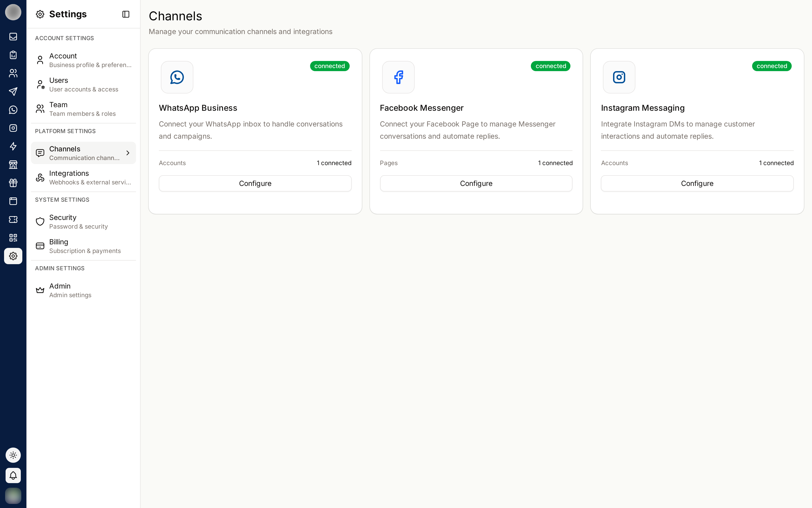This screenshot has height=508, width=812.
Task: Click the ADMIN SETTINGS section header
Action: [60, 268]
